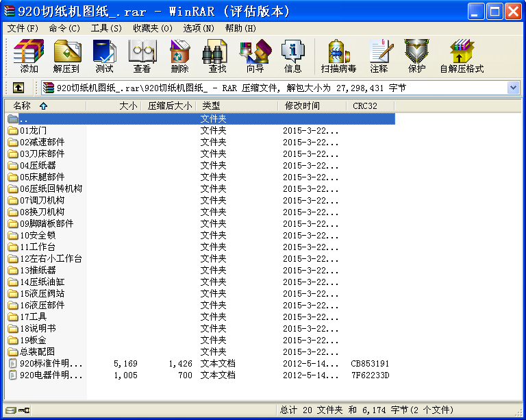Viewport: 526px width, 420px height.
Task: Select the 03刀床部件 folder icon
Action: coord(13,153)
